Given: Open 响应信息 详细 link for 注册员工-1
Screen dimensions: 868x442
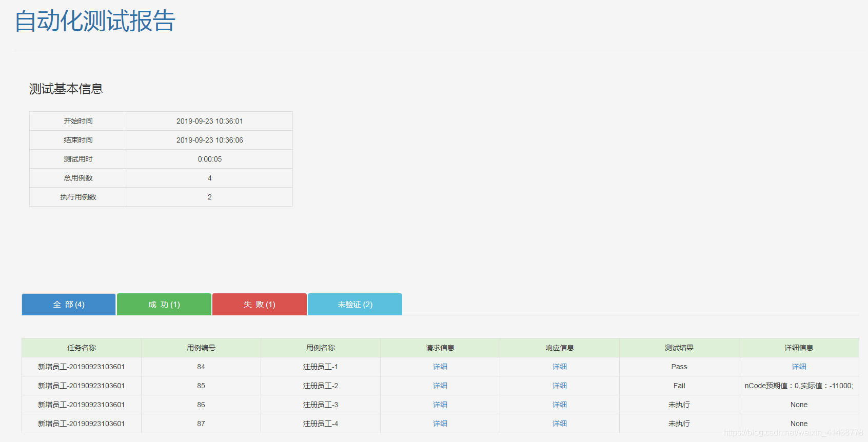Looking at the screenshot, I should (560, 367).
